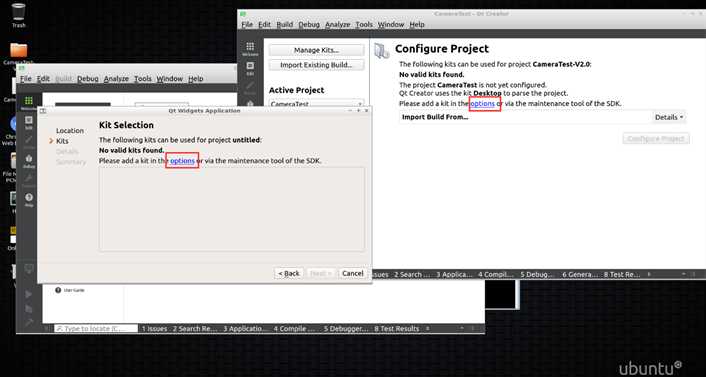Screen dimensions: 706x377
Task: Follow options link in Configure Project text
Action: pos(483,104)
